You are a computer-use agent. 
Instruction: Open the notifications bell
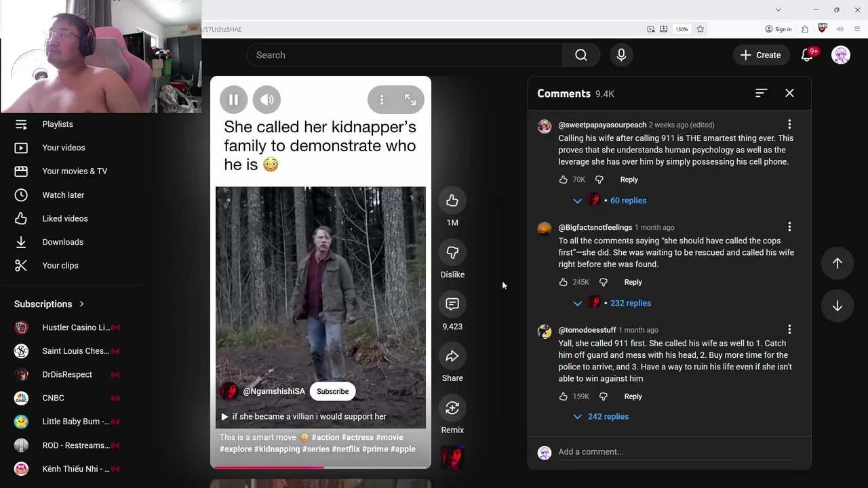pyautogui.click(x=807, y=55)
